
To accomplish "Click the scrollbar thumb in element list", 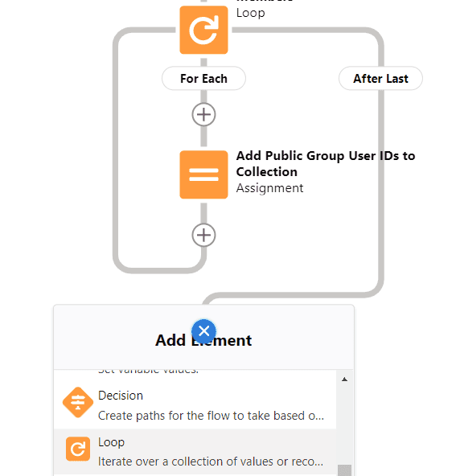I will pos(344,470).
